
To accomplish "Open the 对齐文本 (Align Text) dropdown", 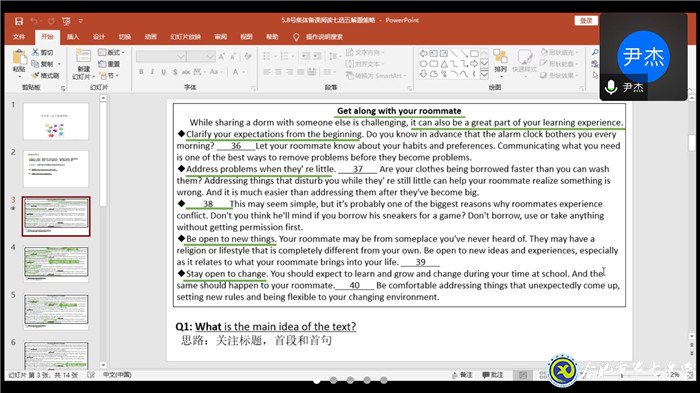I will [365, 64].
